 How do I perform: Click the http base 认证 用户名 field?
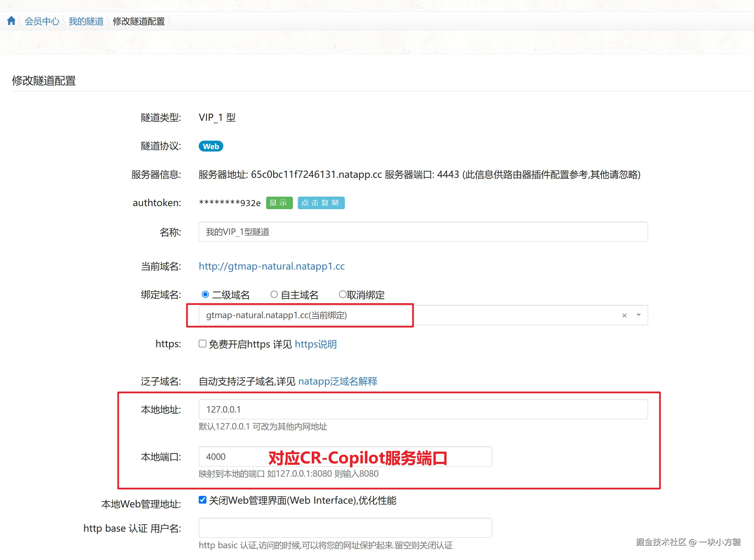tap(345, 528)
